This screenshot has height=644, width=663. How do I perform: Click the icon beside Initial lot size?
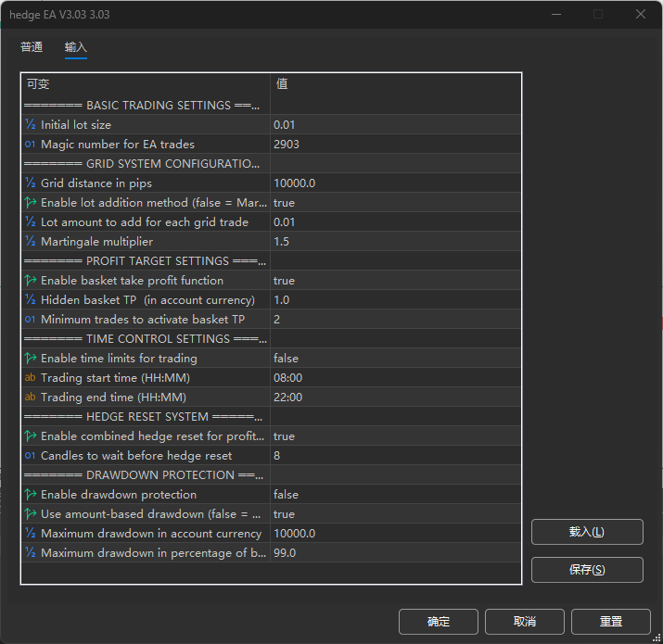pyautogui.click(x=31, y=125)
